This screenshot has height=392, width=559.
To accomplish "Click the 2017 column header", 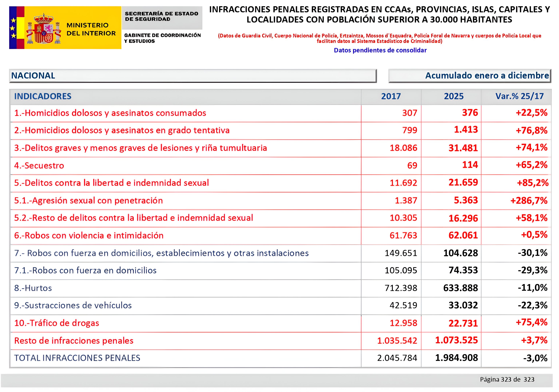I will [x=391, y=96].
